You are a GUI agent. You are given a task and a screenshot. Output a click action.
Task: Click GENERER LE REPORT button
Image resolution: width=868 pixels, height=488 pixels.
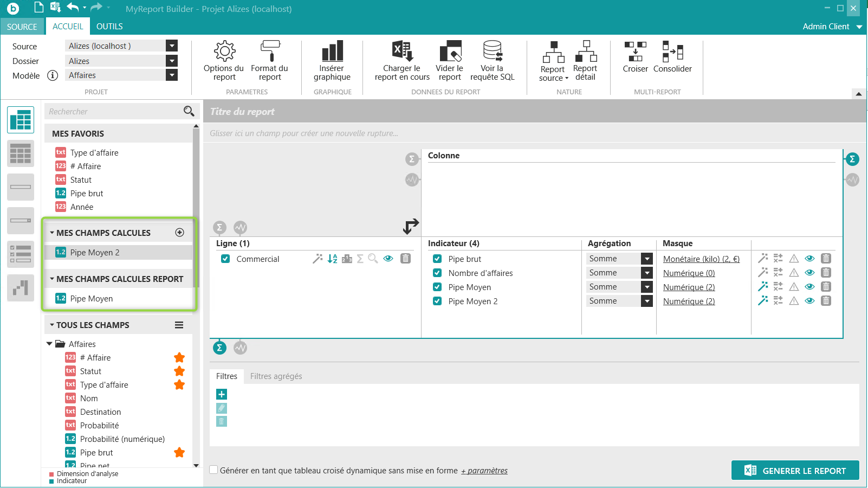click(795, 471)
